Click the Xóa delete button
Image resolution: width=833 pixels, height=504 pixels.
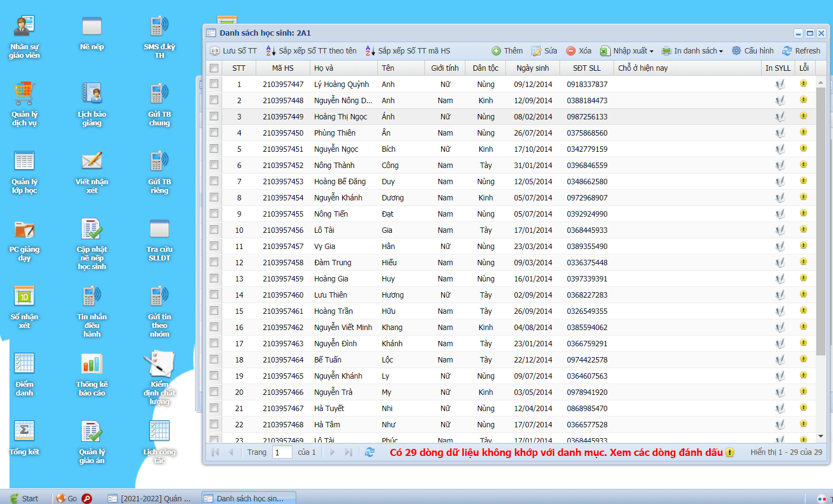click(578, 51)
